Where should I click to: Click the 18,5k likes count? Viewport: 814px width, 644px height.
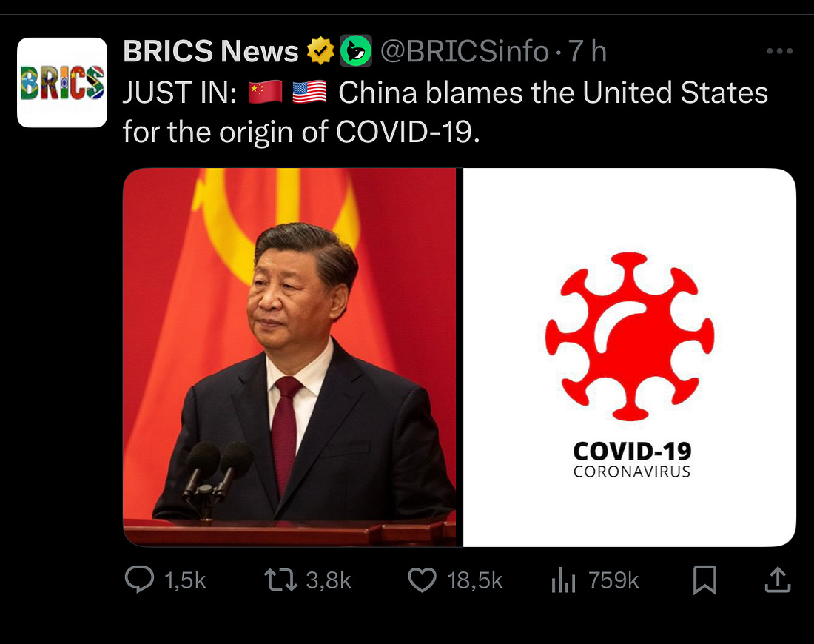point(475,580)
